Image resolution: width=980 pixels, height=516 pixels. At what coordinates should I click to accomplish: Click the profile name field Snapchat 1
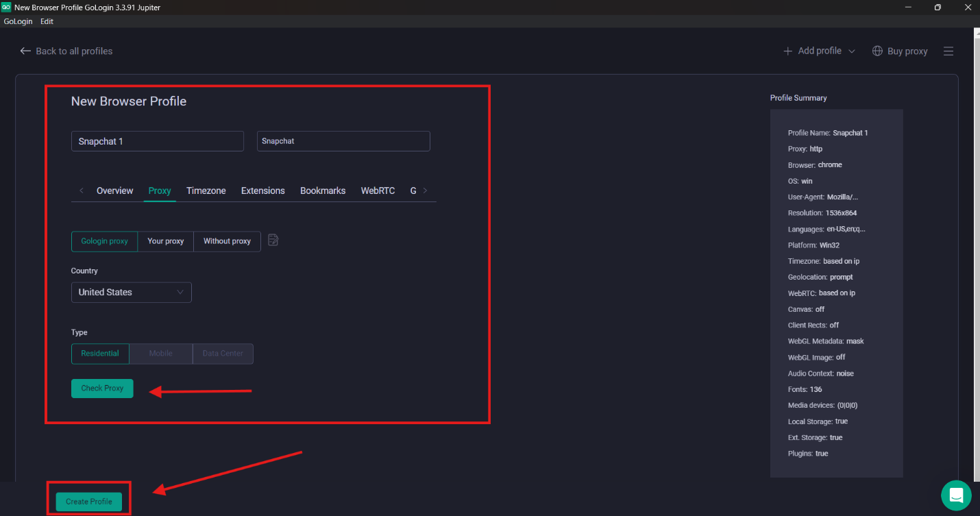157,141
